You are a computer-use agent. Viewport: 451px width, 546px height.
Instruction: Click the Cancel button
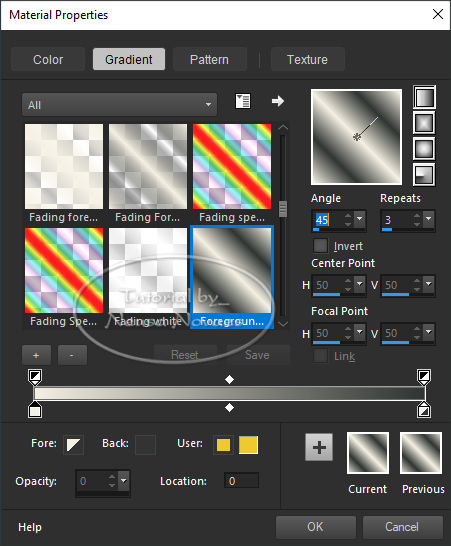(x=402, y=527)
